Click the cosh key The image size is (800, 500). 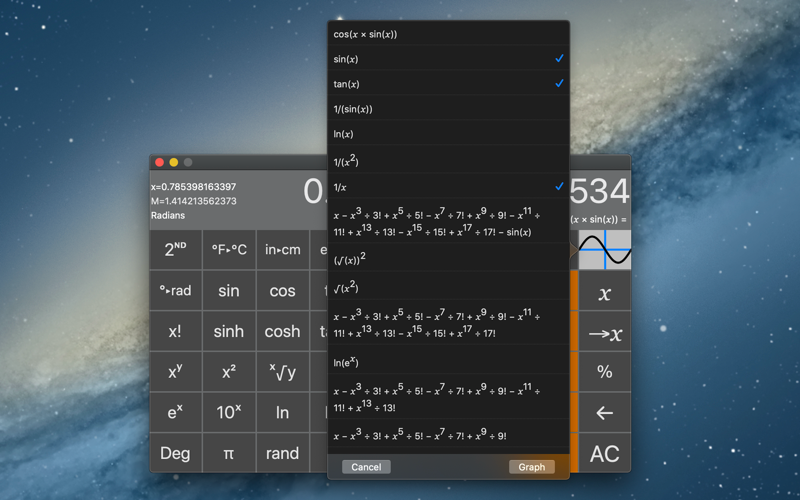point(283,331)
